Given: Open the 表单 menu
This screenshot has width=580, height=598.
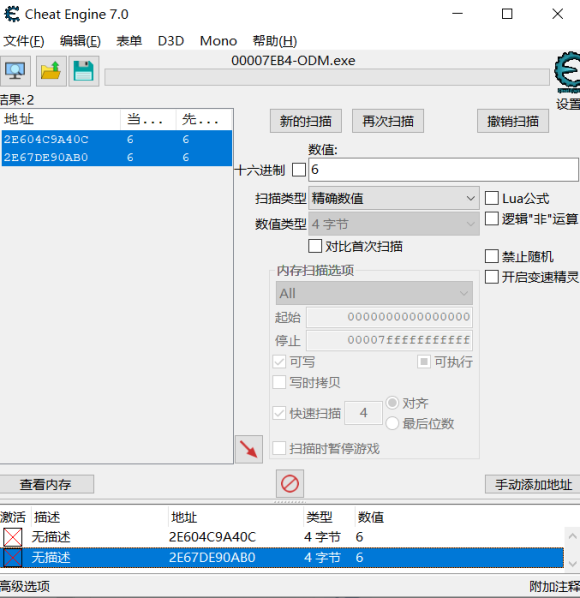Looking at the screenshot, I should coord(129,41).
